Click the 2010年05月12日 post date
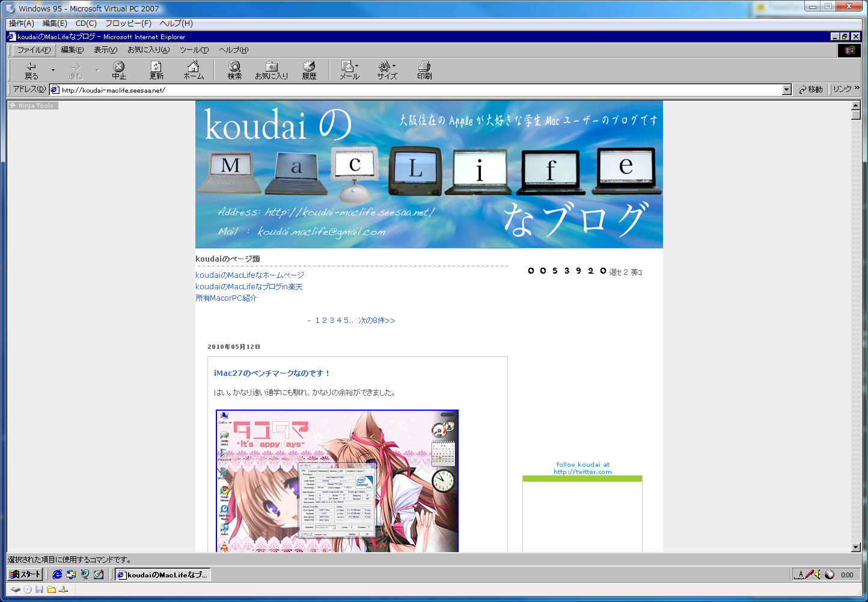This screenshot has height=602, width=868. click(234, 346)
